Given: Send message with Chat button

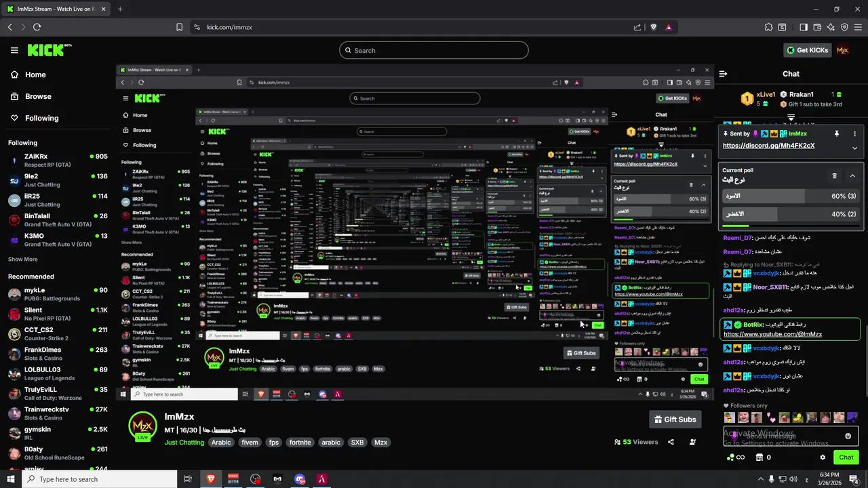Looking at the screenshot, I should pyautogui.click(x=846, y=457).
